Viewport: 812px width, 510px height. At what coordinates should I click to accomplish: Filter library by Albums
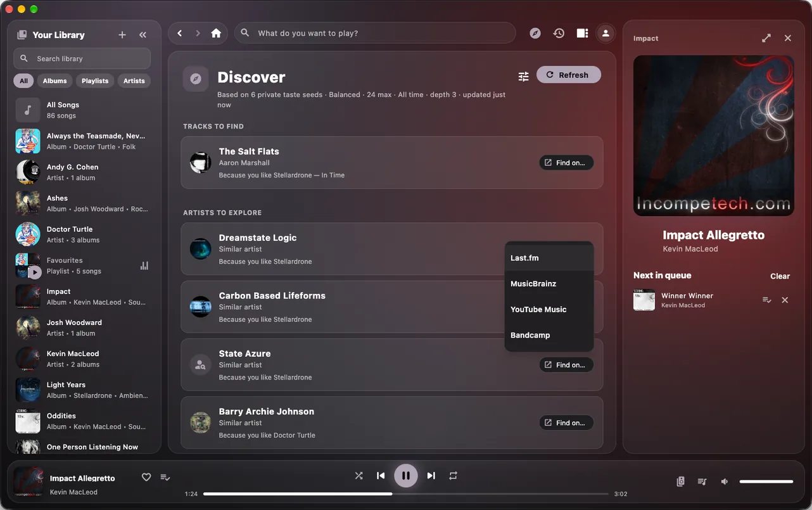[x=54, y=80]
